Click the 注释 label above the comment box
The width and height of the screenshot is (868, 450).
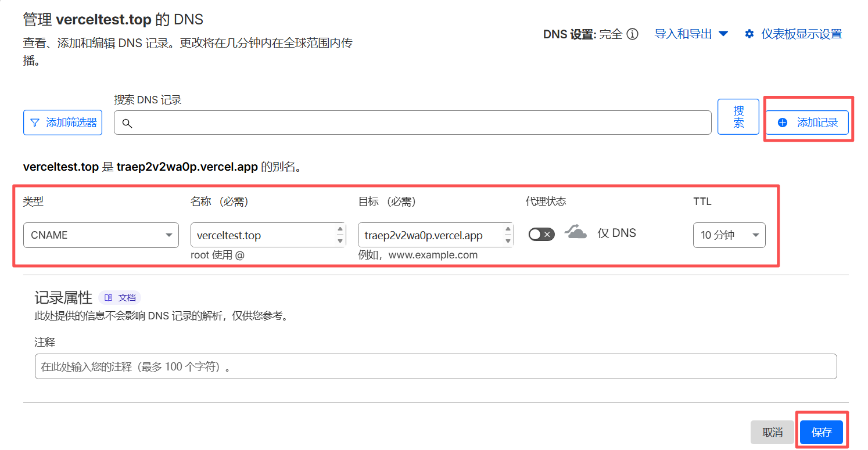(45, 343)
